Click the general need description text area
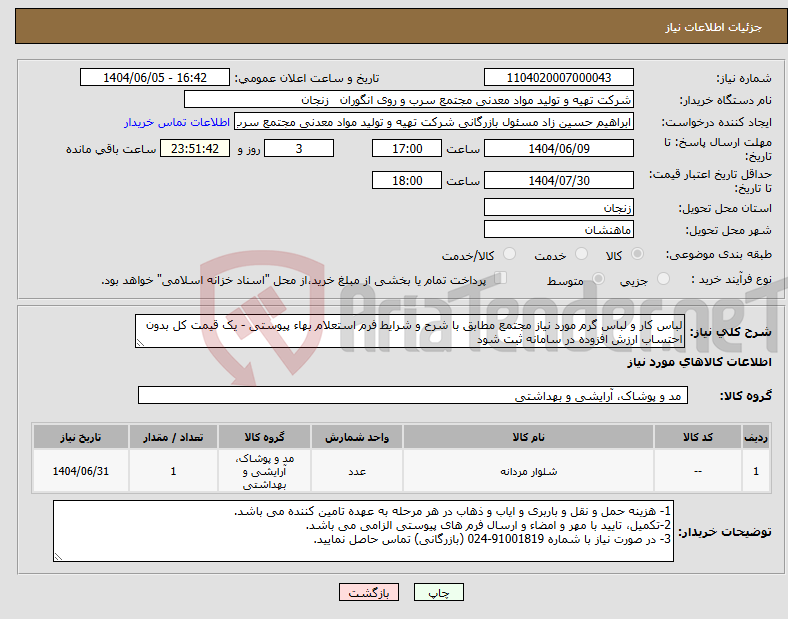The height and width of the screenshot is (619, 788). (410, 331)
